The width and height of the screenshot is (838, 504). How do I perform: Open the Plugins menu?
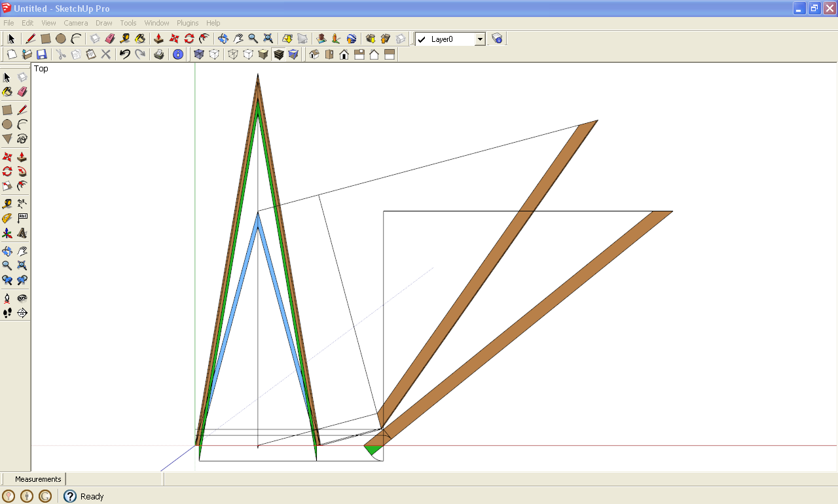click(x=188, y=22)
